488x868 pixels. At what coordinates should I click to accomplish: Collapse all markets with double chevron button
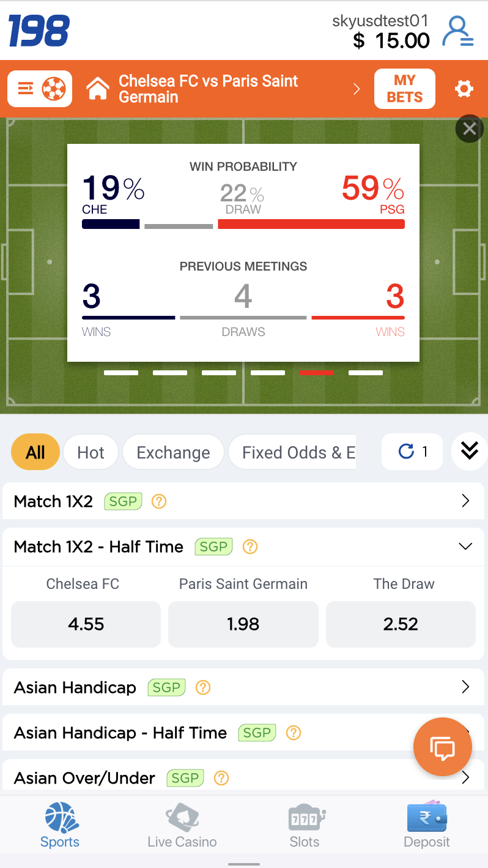469,451
